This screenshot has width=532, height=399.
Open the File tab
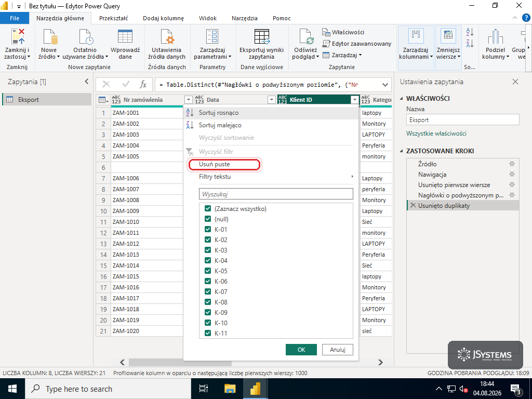pos(15,18)
